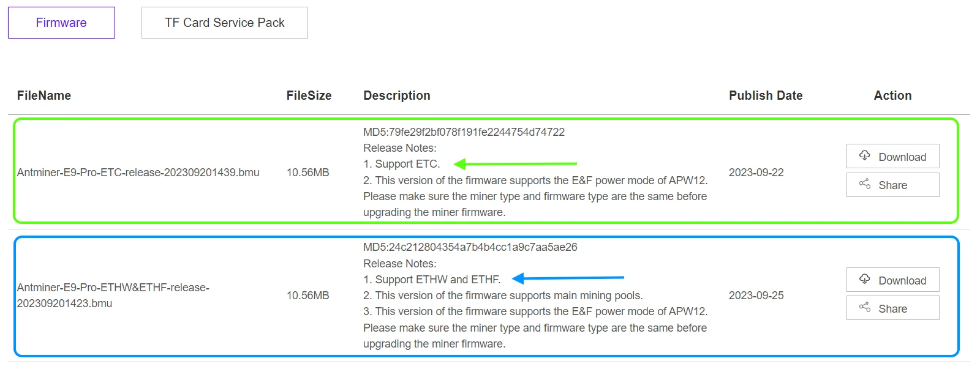Select the Antminer-E9-Pro-ETHW&ETHF-release file name
This screenshot has height=372, width=980.
[113, 295]
